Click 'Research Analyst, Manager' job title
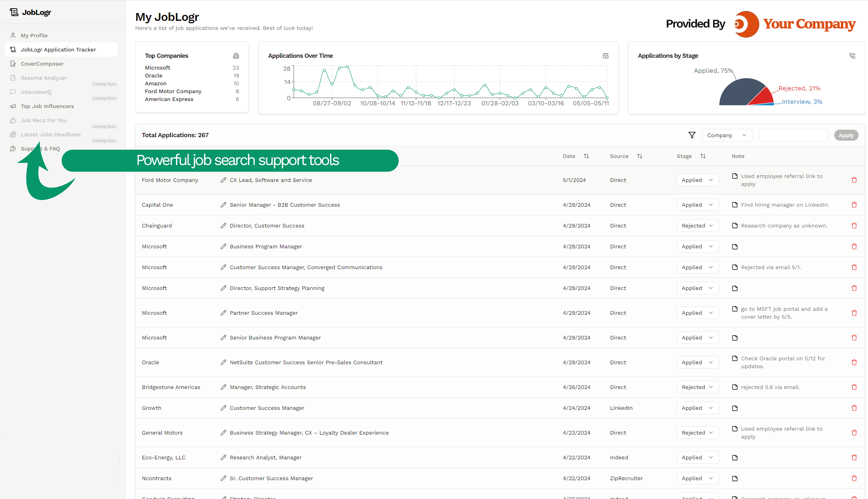868x499 pixels. [266, 457]
